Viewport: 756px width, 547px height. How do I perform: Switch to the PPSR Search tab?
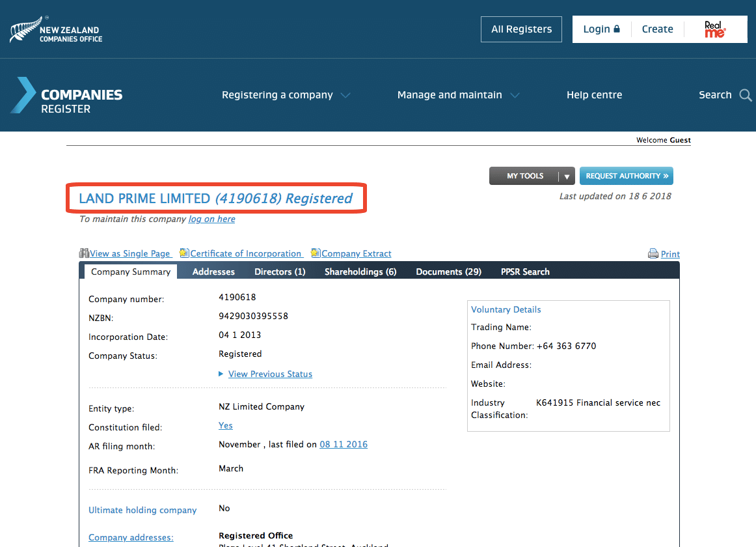pos(525,272)
